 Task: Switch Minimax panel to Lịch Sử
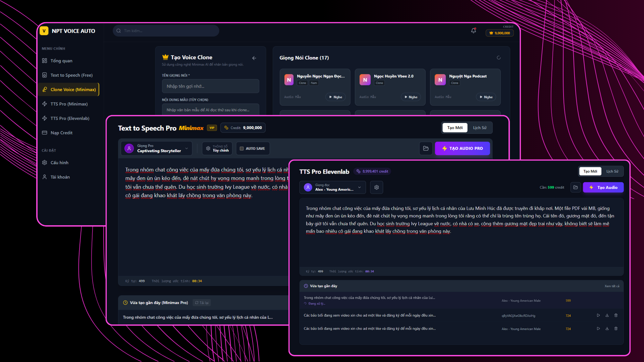(x=479, y=128)
